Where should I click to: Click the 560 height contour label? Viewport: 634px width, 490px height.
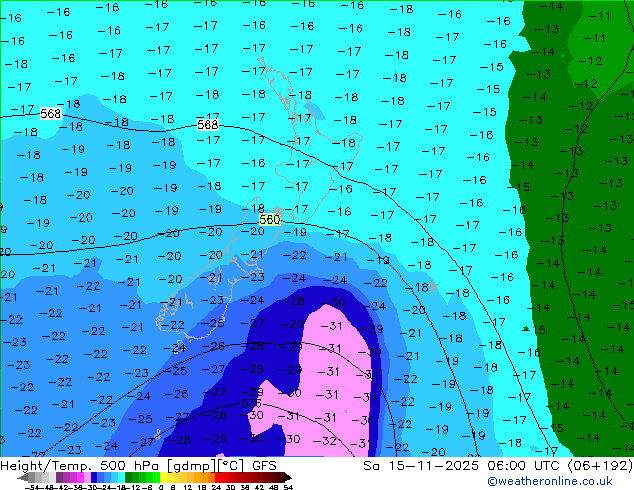[269, 220]
